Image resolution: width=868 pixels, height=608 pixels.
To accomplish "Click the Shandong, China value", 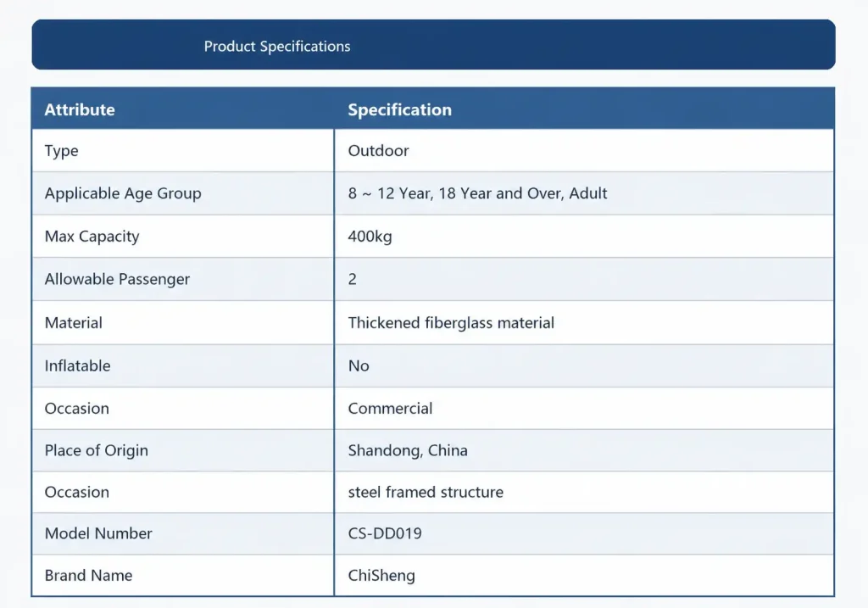I will 408,451.
